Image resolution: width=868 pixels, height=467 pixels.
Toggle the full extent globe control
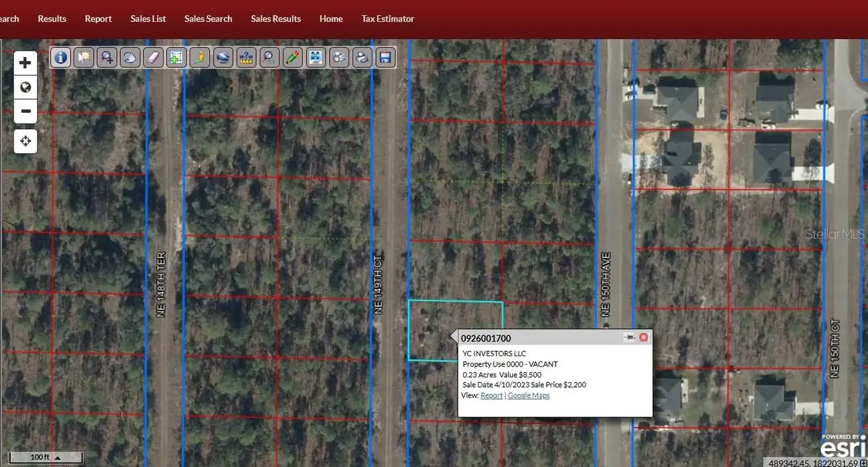[25, 87]
